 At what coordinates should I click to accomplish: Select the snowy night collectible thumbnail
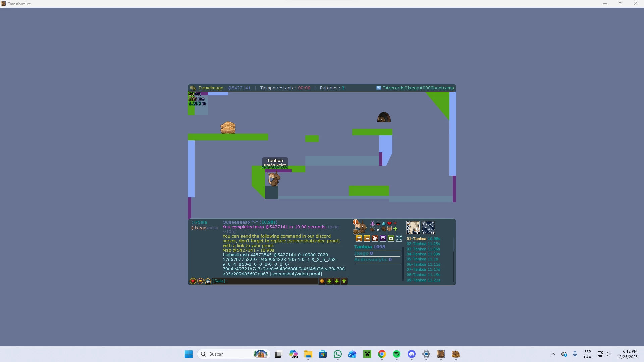coord(428,228)
